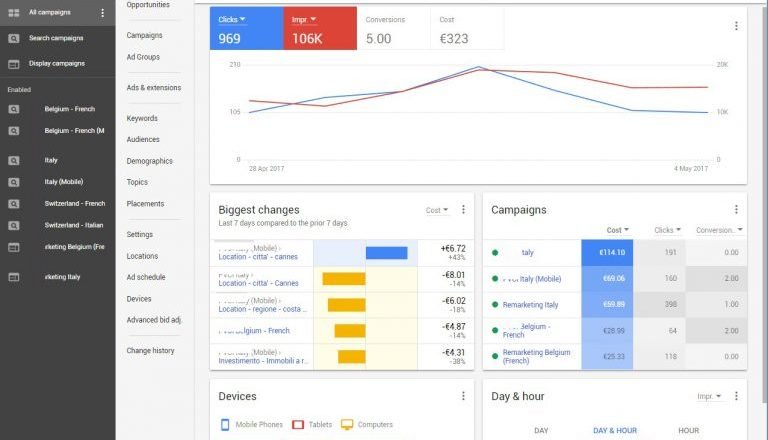Switch to the DAY & HOUR tab
This screenshot has width=768, height=440.
(615, 431)
